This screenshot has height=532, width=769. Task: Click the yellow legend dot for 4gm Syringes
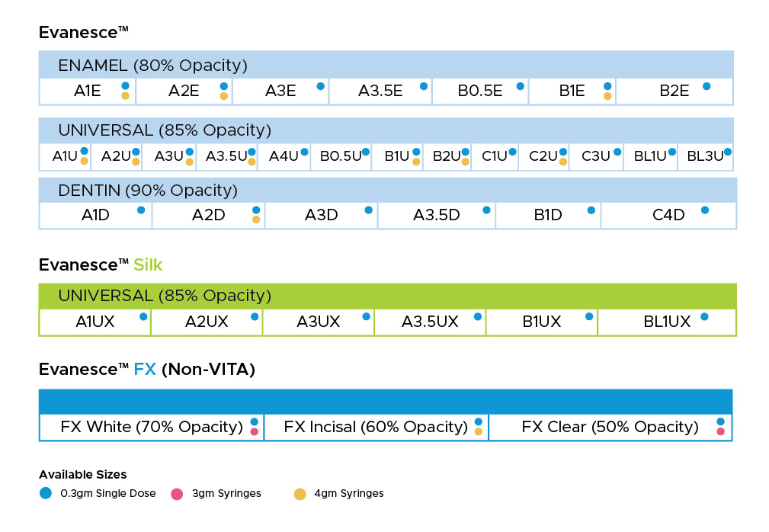[x=300, y=494]
